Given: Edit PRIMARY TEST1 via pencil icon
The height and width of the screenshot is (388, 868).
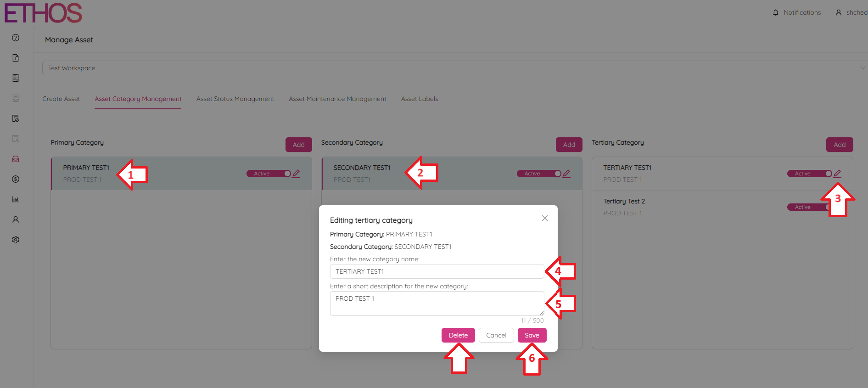Looking at the screenshot, I should click(x=296, y=174).
